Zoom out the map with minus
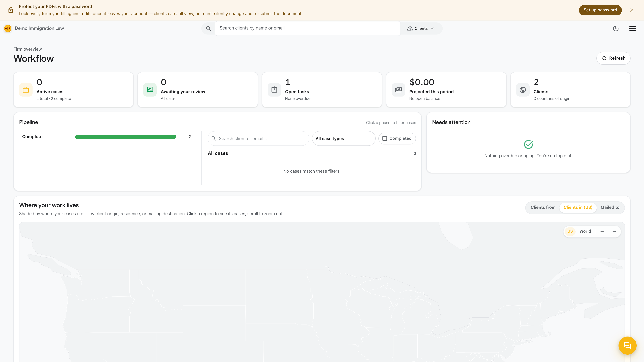Image resolution: width=644 pixels, height=362 pixels. (614, 232)
